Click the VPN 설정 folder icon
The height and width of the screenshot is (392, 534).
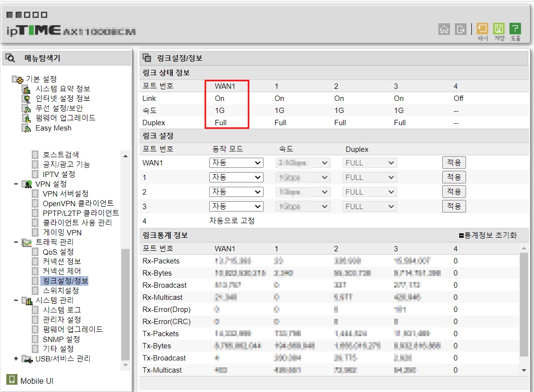(x=27, y=184)
